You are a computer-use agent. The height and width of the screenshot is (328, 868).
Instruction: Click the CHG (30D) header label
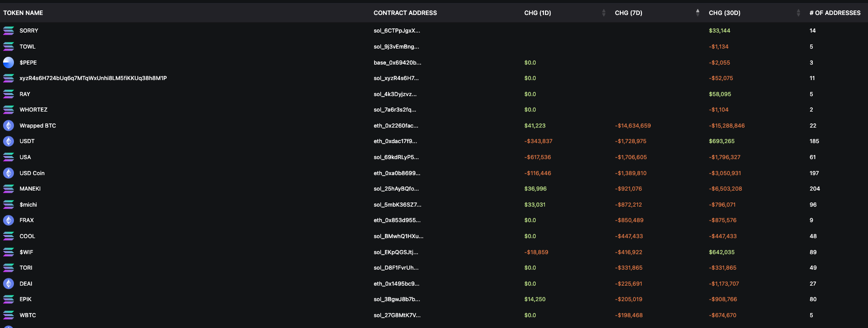point(725,13)
